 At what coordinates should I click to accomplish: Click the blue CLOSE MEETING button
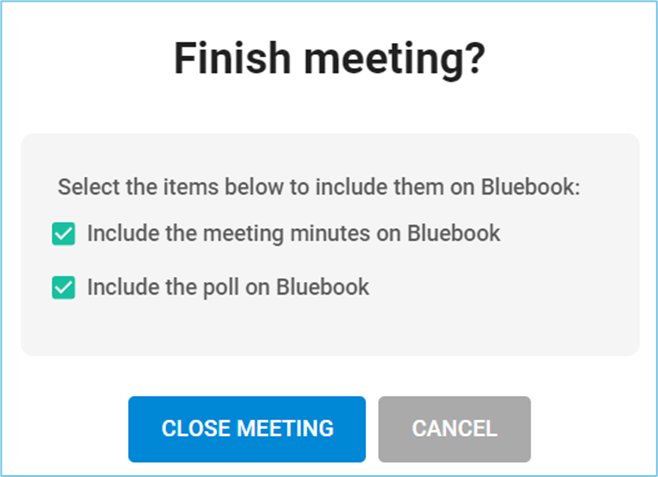247,429
